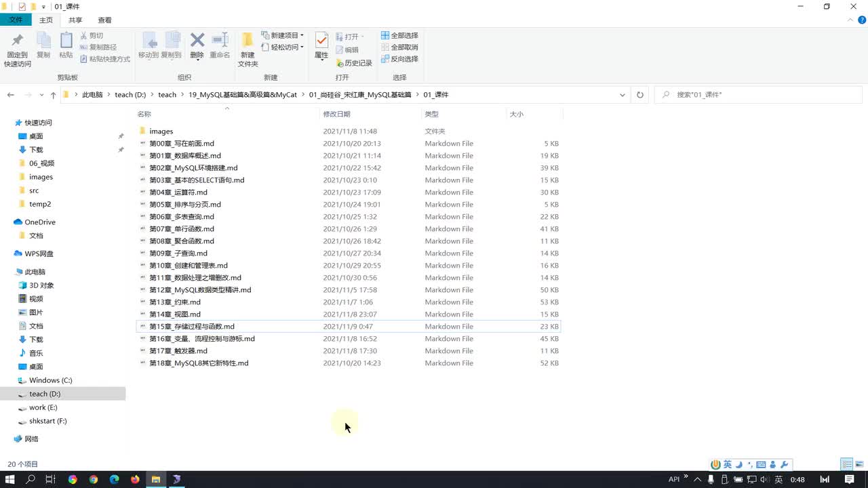Screen dimensions: 868x488
Task: Click the search box 搜索"01_课件"
Action: coord(758,95)
